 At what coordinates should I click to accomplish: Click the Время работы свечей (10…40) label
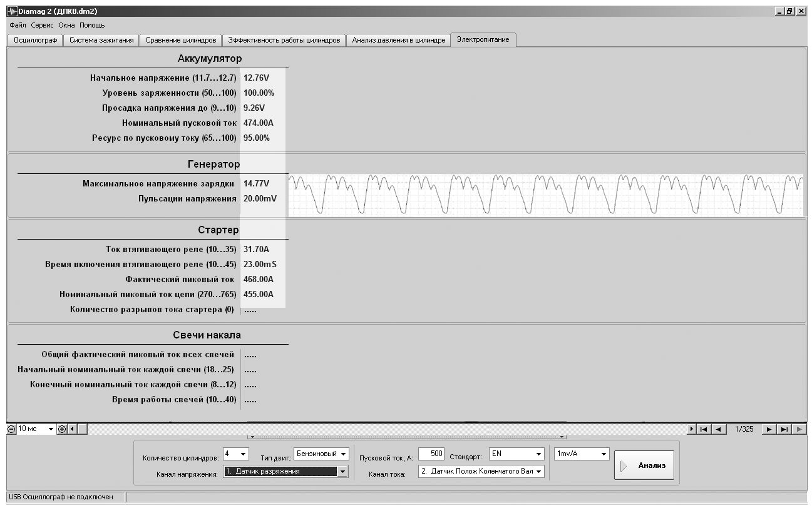(x=174, y=400)
